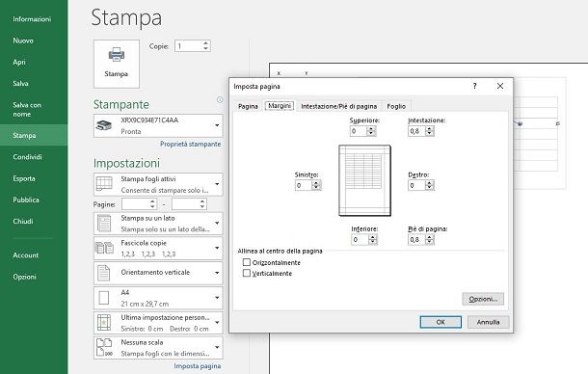
Task: Click the Intestazione value field
Action: [417, 131]
